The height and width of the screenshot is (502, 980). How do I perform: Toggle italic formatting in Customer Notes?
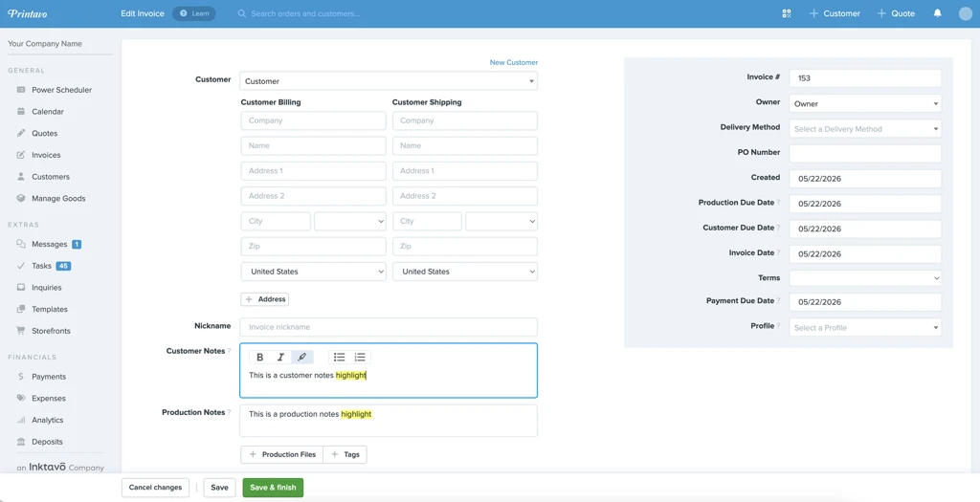(280, 358)
